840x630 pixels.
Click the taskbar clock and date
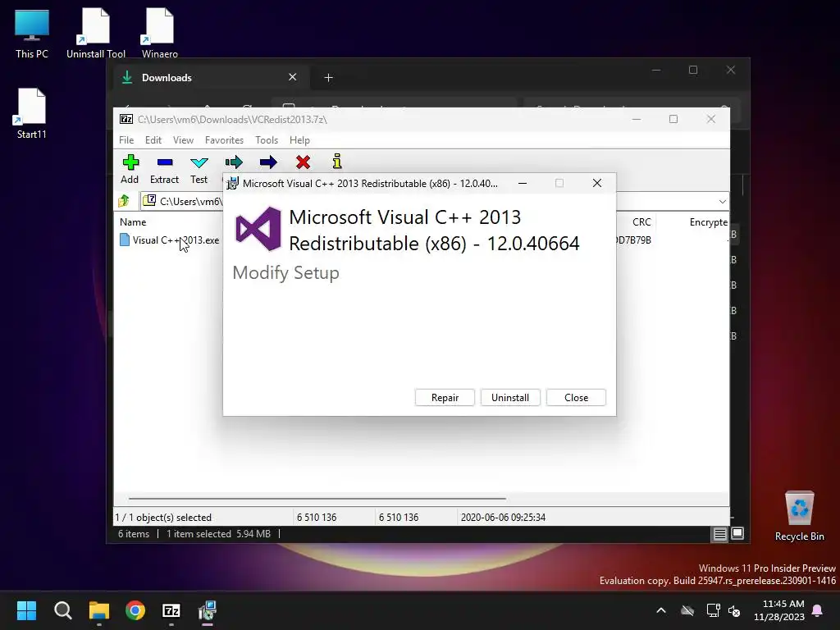[779, 610]
